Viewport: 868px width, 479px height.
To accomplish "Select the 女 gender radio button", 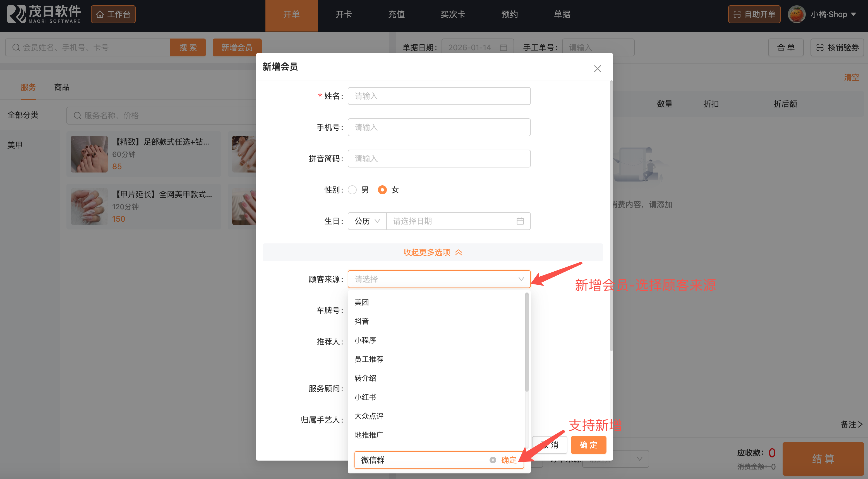I will pos(382,190).
